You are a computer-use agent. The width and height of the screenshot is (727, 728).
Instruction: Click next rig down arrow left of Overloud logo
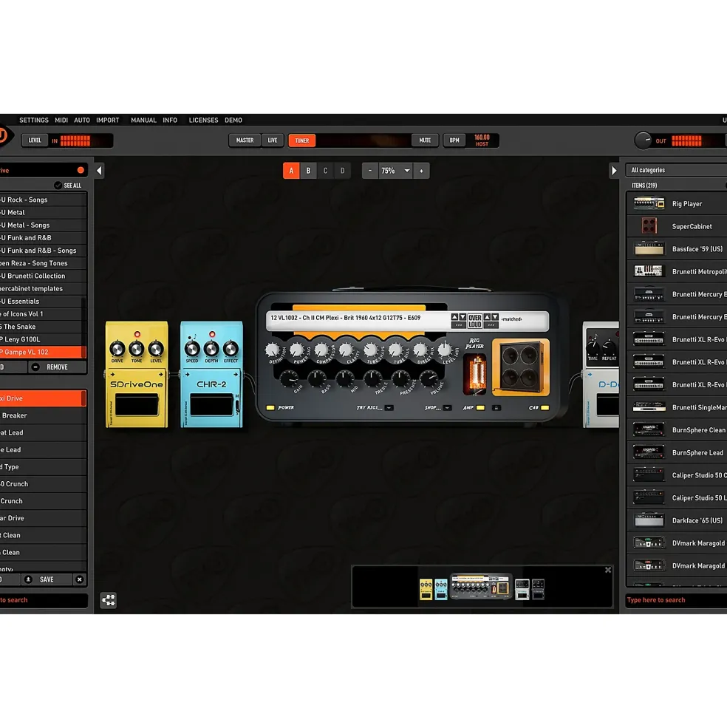pyautogui.click(x=463, y=316)
